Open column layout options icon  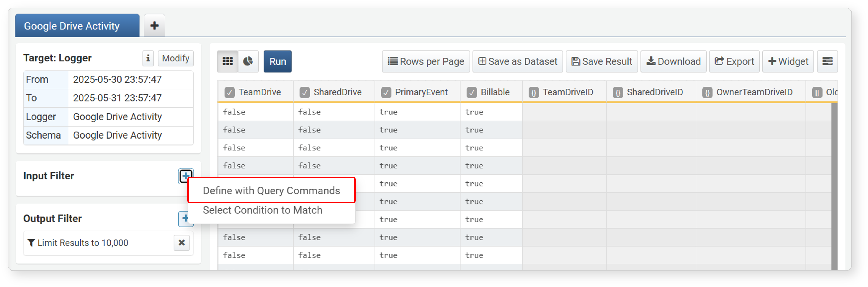[827, 61]
